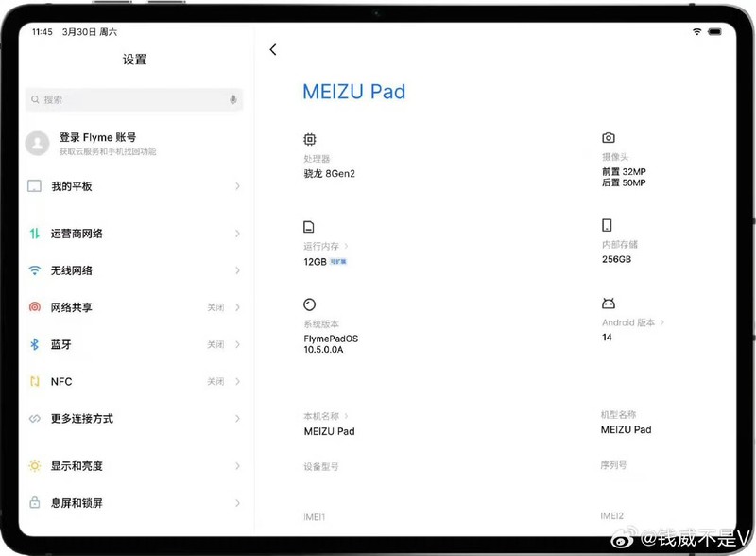
Task: Open 更多连接方式 settings
Action: [x=134, y=419]
